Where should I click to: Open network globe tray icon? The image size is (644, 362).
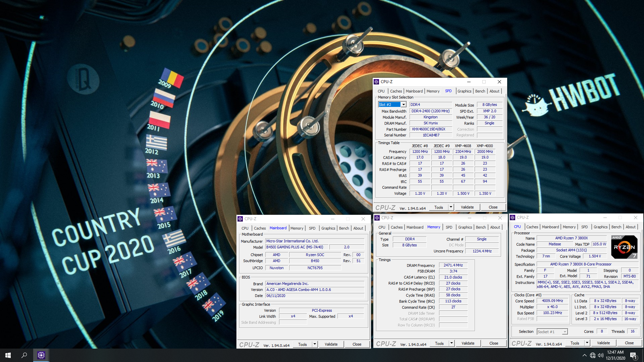[593, 355]
